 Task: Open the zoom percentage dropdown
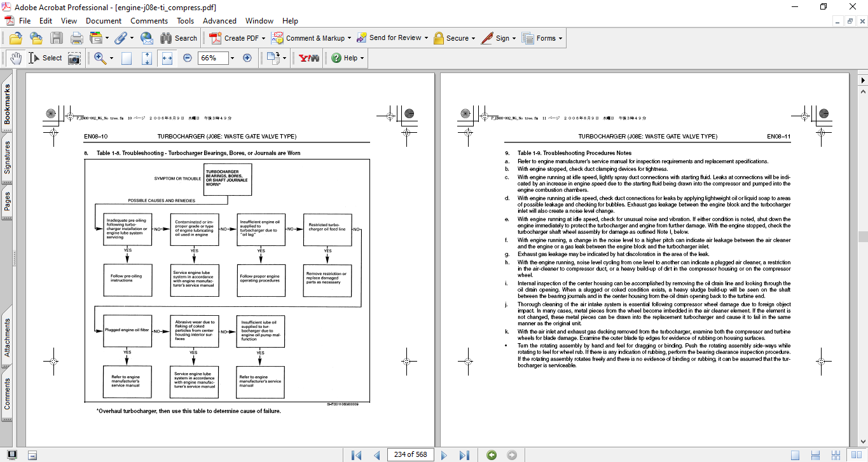[232, 58]
